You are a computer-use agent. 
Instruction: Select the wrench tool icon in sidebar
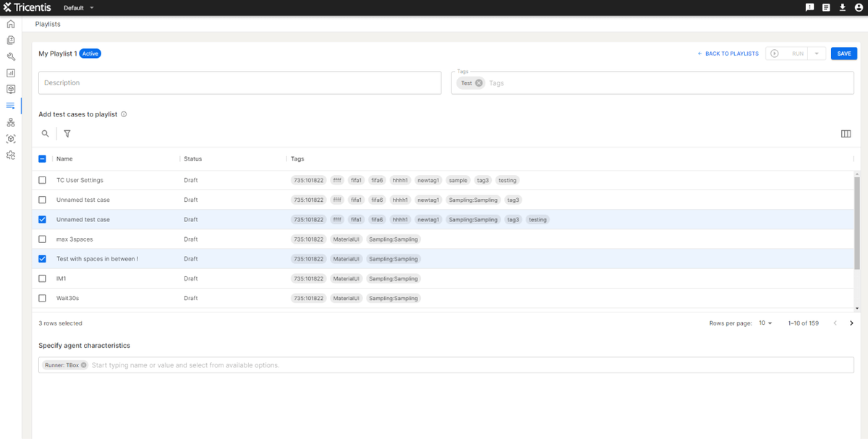(10, 56)
